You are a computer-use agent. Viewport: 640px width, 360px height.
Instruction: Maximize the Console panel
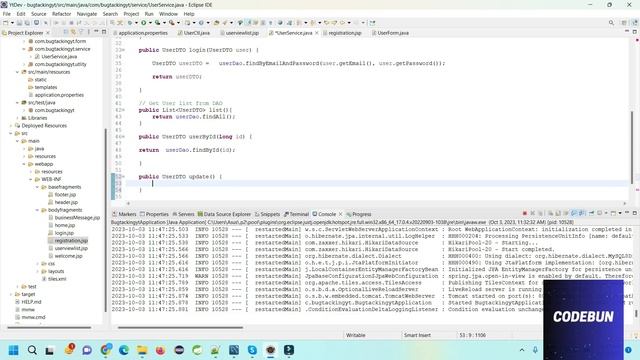[634, 213]
